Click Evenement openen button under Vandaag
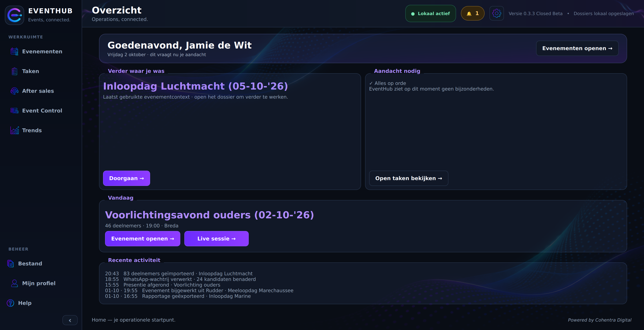This screenshot has width=644, height=330. click(142, 239)
